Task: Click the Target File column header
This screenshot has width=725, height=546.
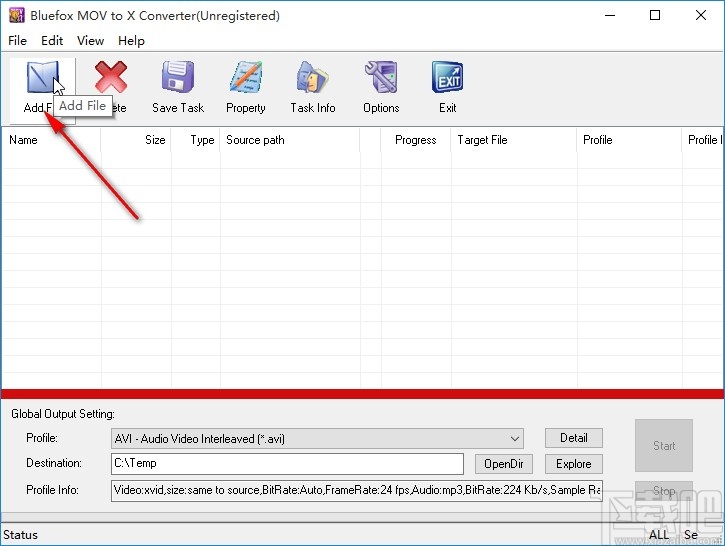Action: [x=514, y=140]
